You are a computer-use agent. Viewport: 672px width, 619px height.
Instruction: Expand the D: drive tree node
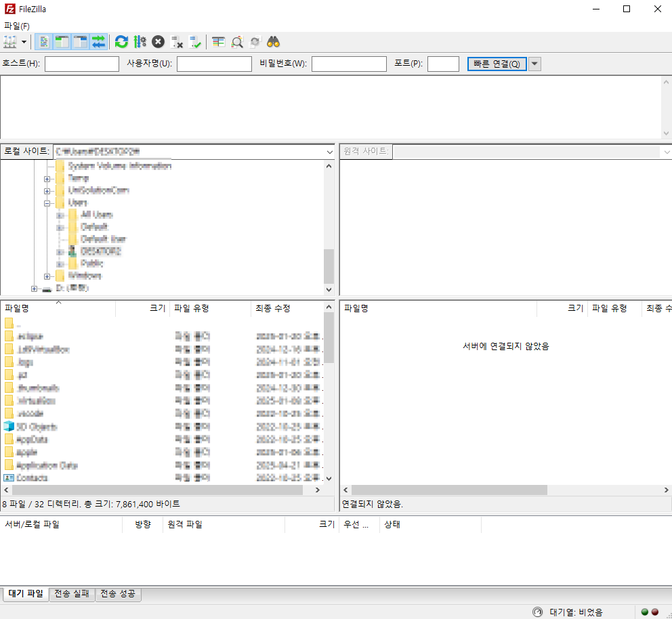coord(35,289)
